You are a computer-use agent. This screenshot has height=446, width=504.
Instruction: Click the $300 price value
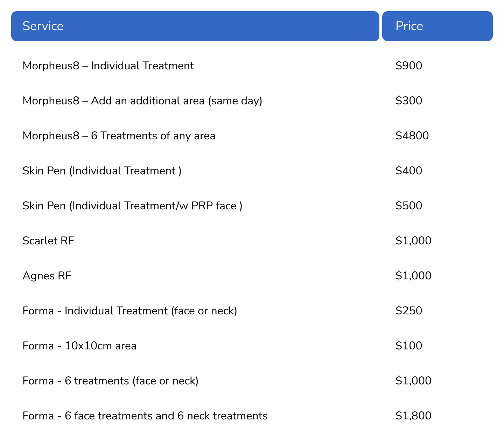[408, 101]
